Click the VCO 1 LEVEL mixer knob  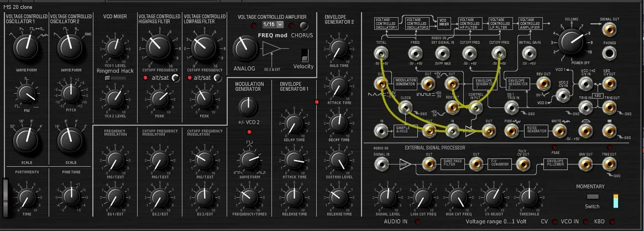114,48
